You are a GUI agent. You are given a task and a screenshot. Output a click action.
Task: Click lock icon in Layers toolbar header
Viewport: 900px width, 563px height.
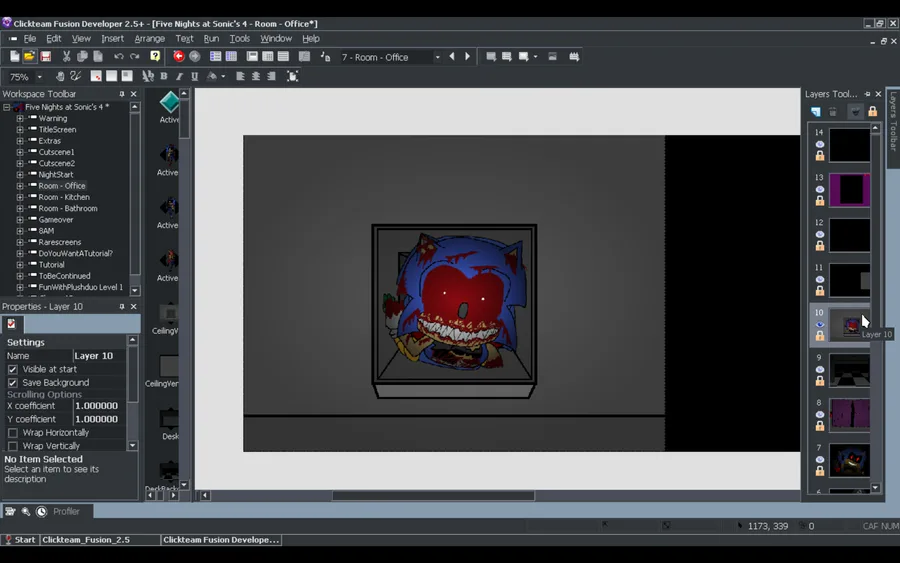click(872, 111)
